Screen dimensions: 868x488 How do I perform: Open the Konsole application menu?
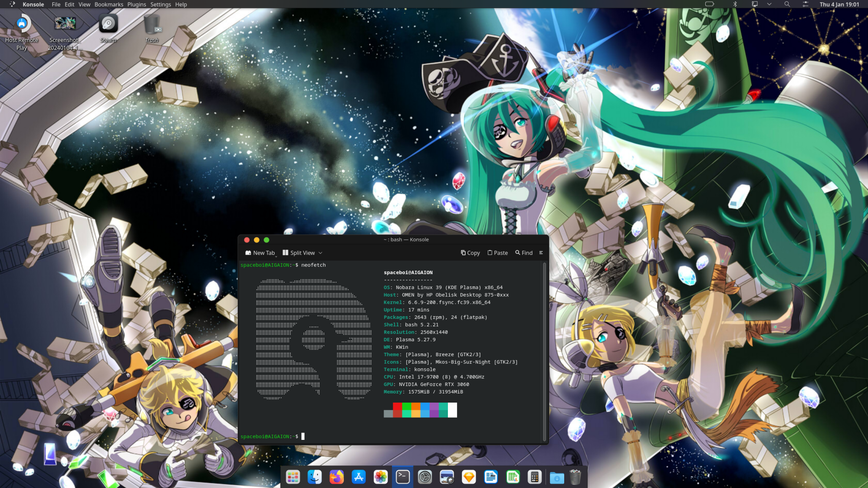point(33,4)
